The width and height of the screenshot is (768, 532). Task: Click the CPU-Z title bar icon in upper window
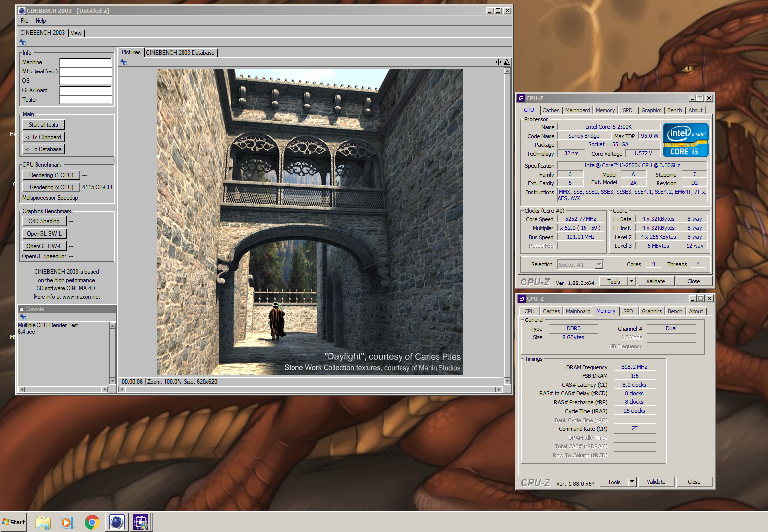[x=521, y=98]
